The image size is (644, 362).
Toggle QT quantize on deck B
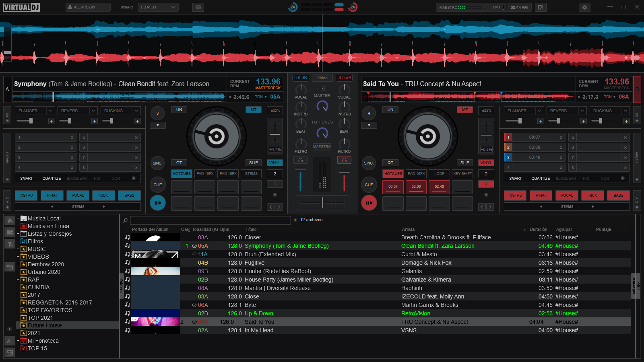[x=390, y=163]
